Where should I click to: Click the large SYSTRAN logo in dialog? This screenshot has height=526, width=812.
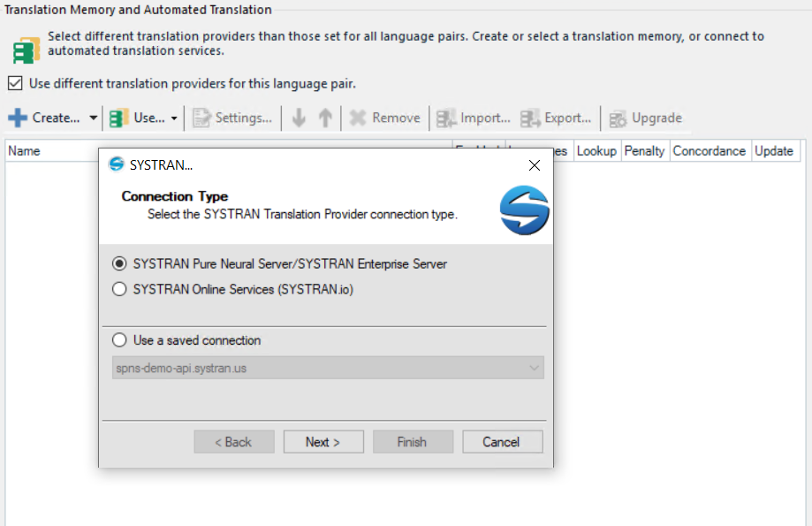click(524, 210)
